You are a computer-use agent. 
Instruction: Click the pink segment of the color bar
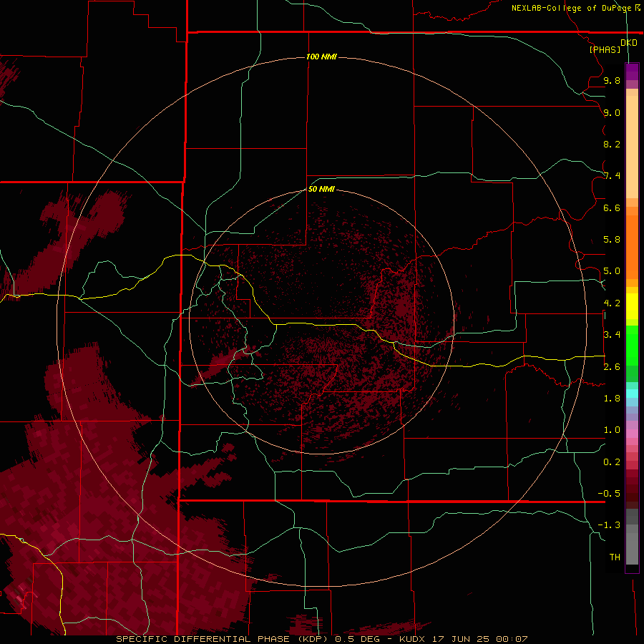(632, 434)
